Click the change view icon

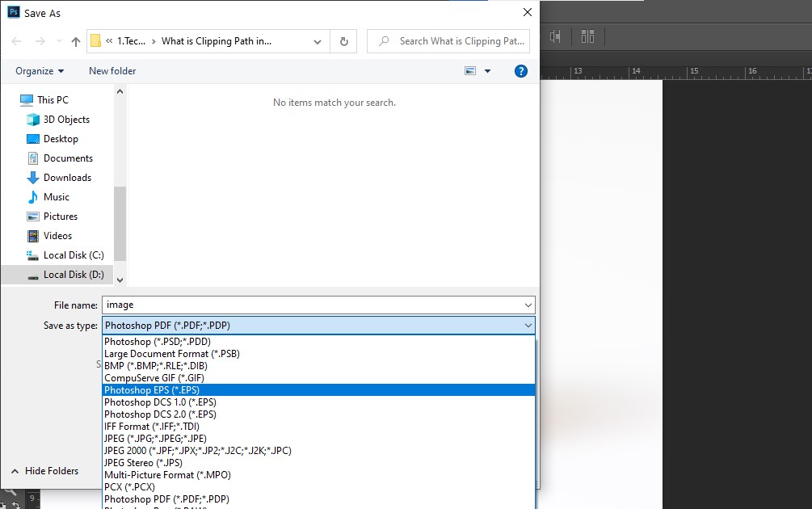coord(470,71)
